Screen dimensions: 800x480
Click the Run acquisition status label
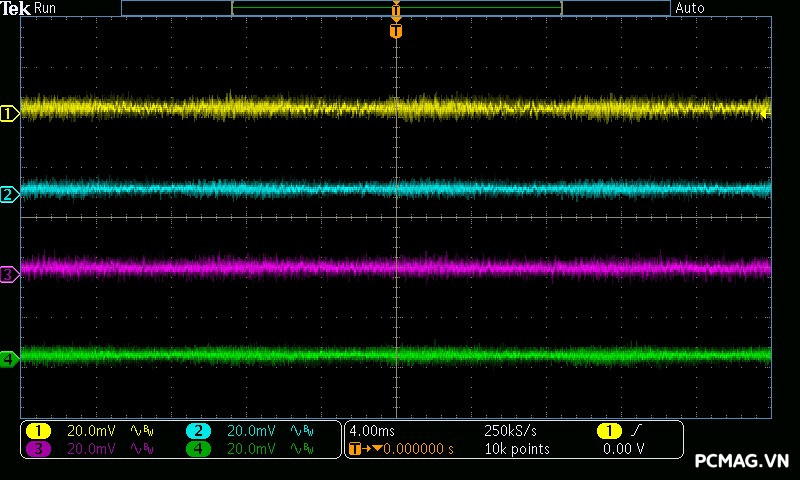[x=46, y=8]
